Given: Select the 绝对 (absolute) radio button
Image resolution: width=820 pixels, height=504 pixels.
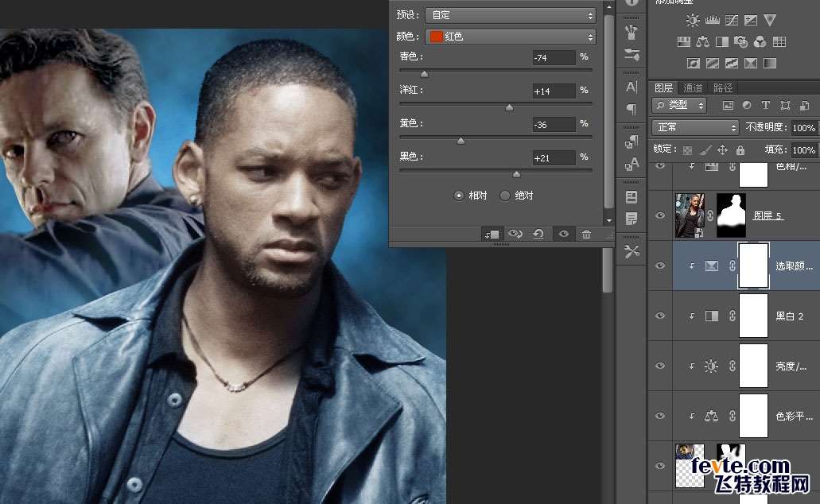Looking at the screenshot, I should pos(505,196).
